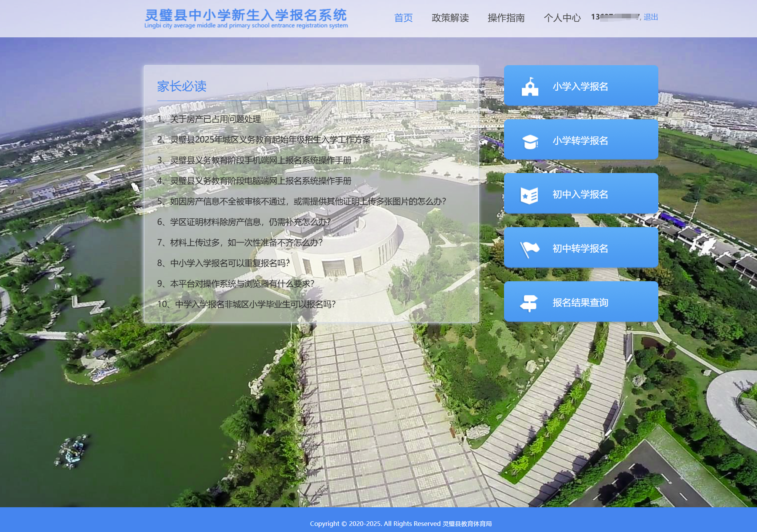
Task: Click the 家长必读 panel heading
Action: click(182, 86)
